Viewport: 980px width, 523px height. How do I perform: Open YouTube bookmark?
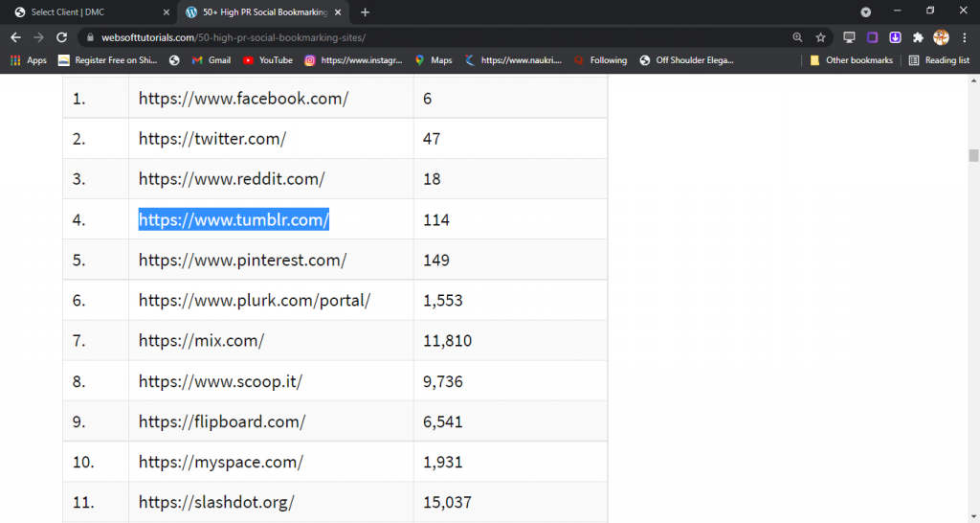click(x=268, y=60)
